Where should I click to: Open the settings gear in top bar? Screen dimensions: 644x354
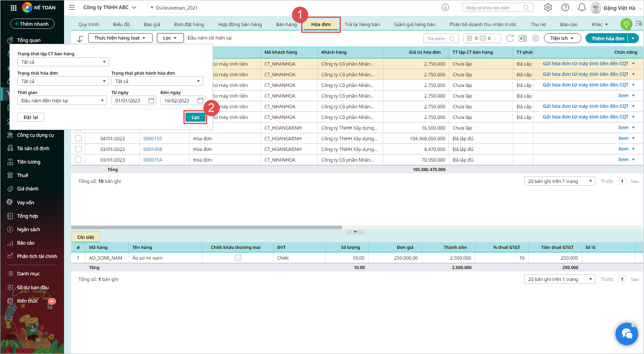click(548, 8)
